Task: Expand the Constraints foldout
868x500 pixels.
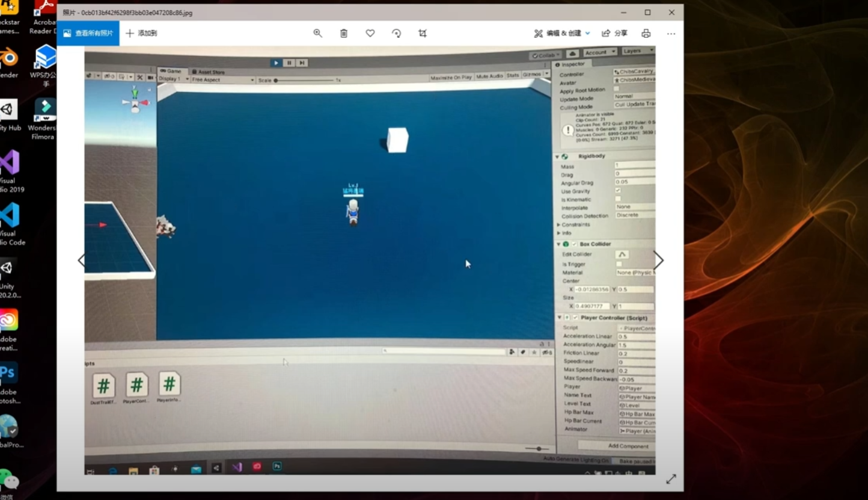Action: 558,225
